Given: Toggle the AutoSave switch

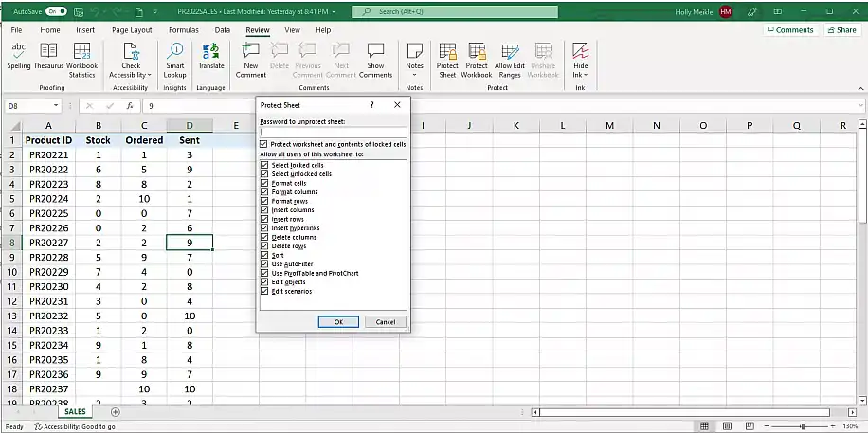Looking at the screenshot, I should [x=57, y=11].
